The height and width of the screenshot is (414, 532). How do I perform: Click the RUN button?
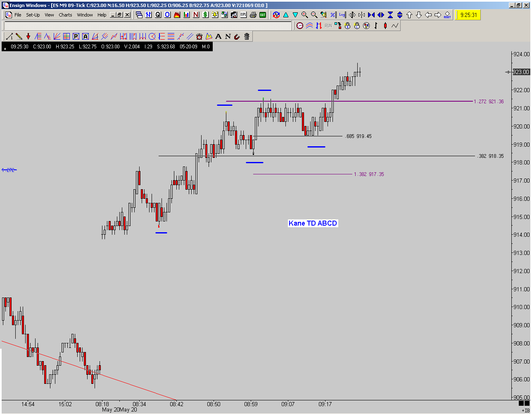point(328,26)
